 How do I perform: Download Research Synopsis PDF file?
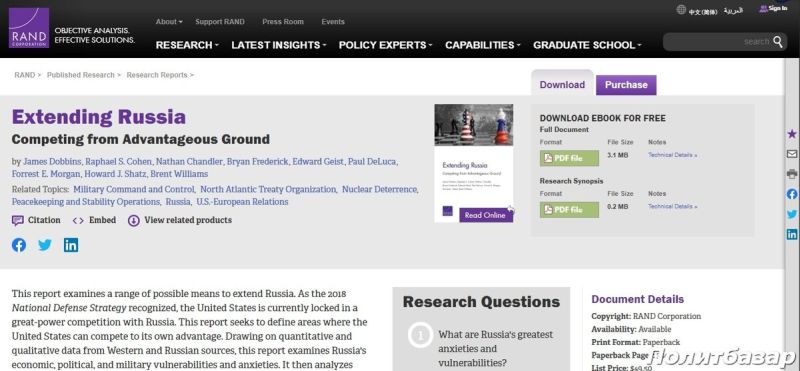pos(569,210)
